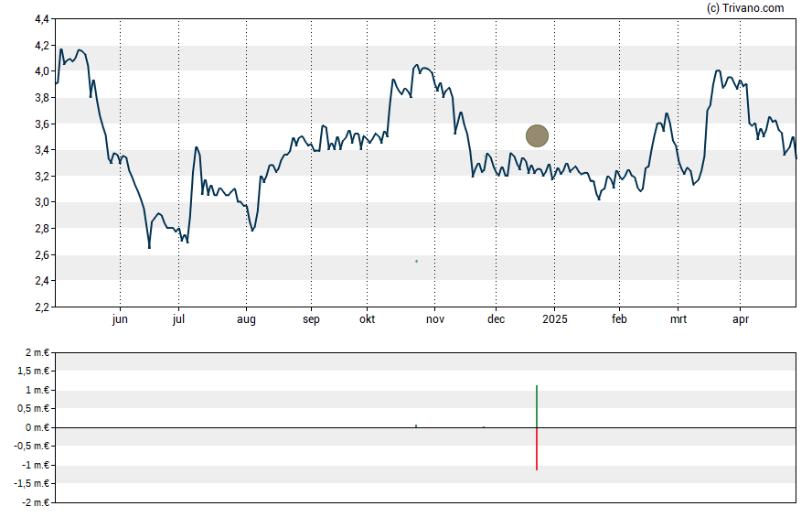This screenshot has height=517, width=812.
Task: Click the small green marker below October prices
Action: [416, 261]
